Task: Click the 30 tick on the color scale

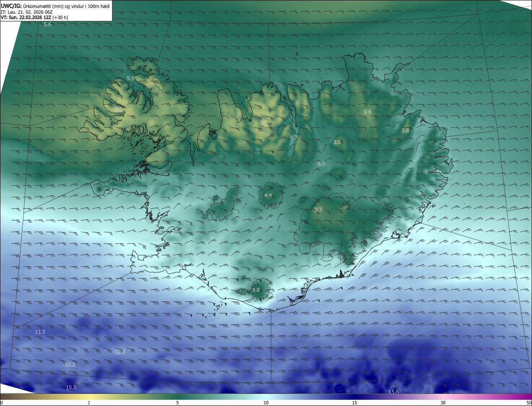Action: click(x=443, y=403)
